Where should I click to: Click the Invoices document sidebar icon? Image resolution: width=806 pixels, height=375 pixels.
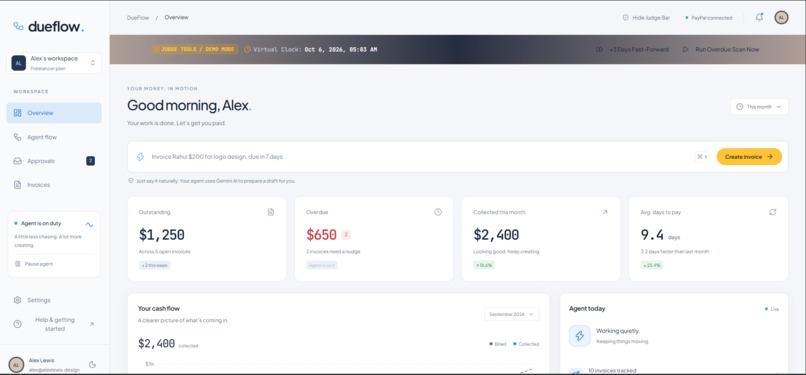(17, 184)
